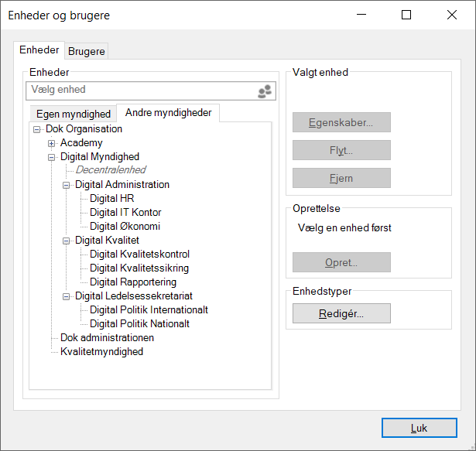Screen dimensions: 476x451
Task: Click the Luk button
Action: [418, 428]
